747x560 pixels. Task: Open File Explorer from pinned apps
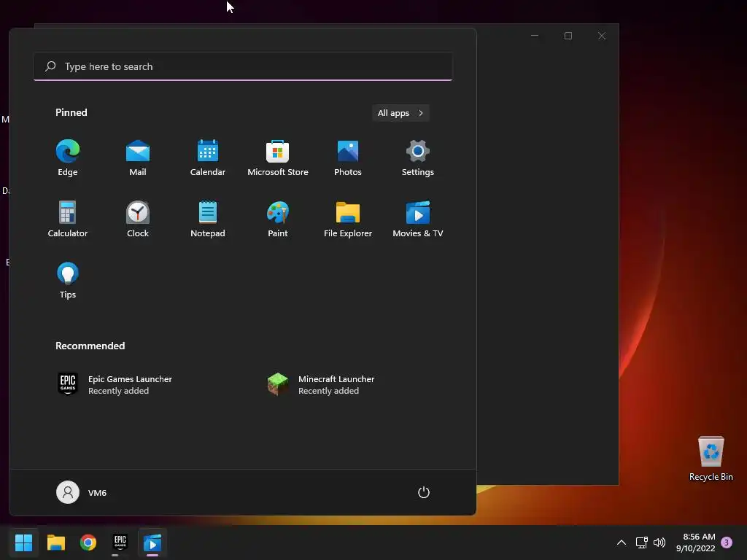click(348, 219)
